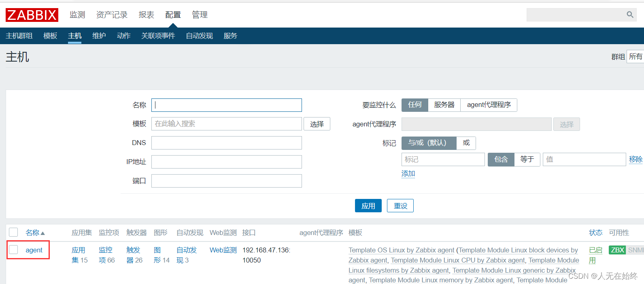644x284 pixels.
Task: Open 自动发现 3 link
Action: 187,255
